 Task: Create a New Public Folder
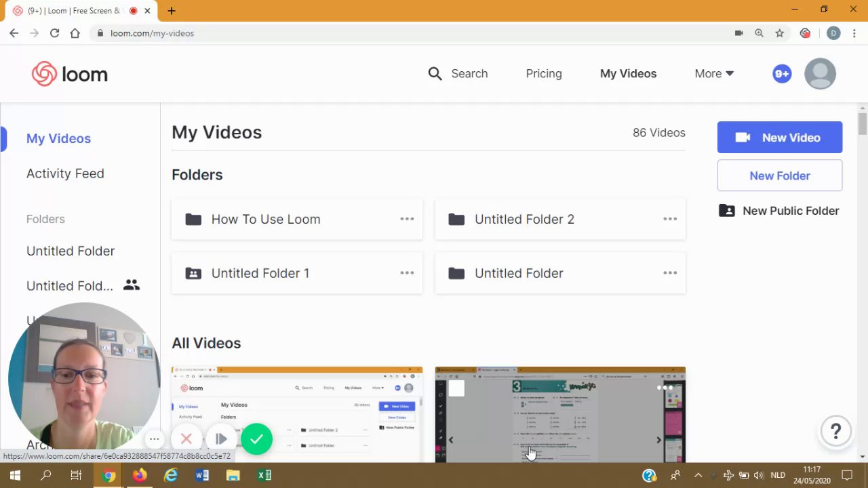click(x=780, y=211)
